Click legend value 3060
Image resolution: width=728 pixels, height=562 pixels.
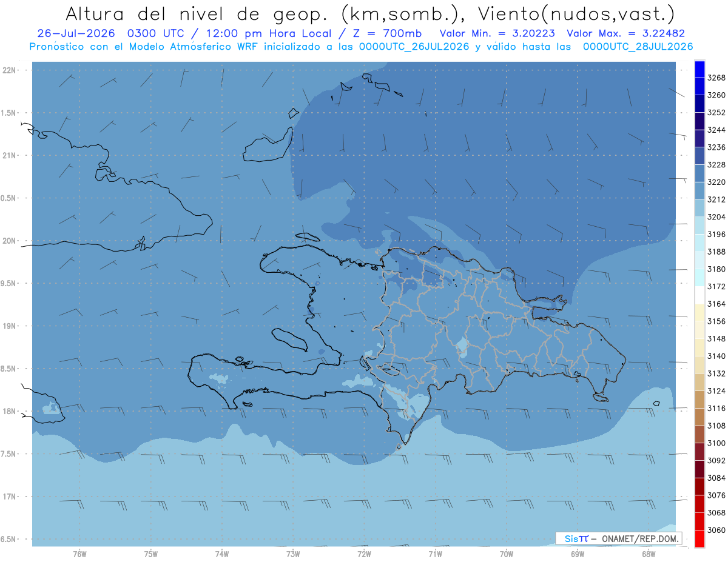tap(716, 530)
